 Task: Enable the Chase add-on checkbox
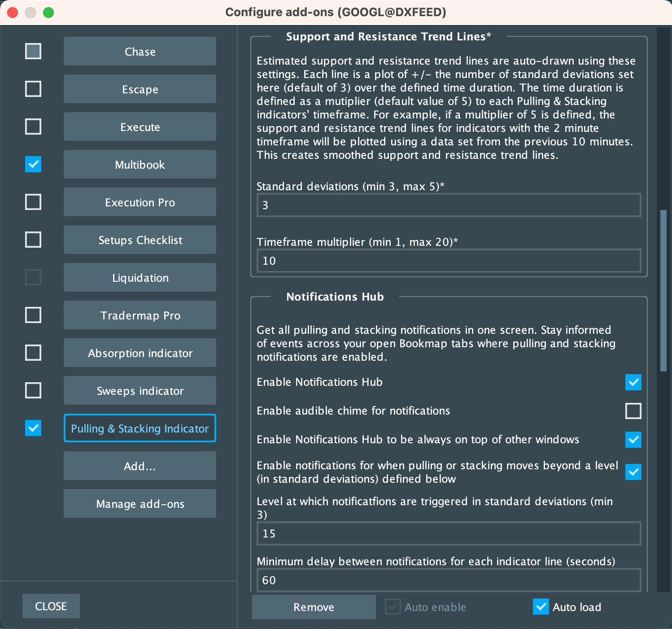(33, 52)
